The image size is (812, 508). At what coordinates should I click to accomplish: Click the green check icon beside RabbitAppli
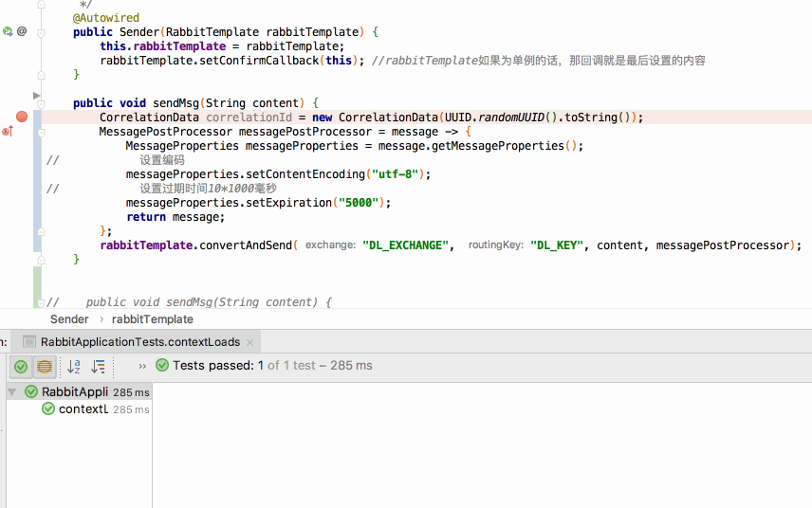31,391
